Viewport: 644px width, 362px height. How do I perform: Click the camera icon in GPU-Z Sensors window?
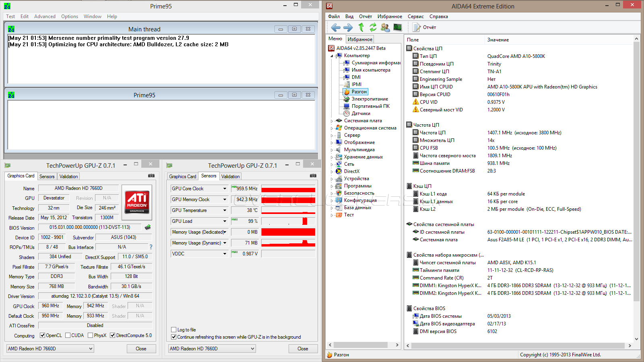[313, 176]
